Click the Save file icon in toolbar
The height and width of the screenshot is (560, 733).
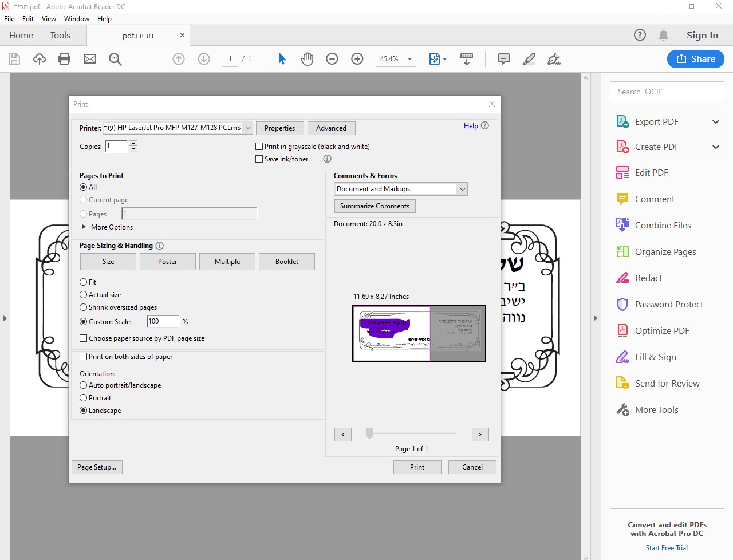pyautogui.click(x=14, y=59)
